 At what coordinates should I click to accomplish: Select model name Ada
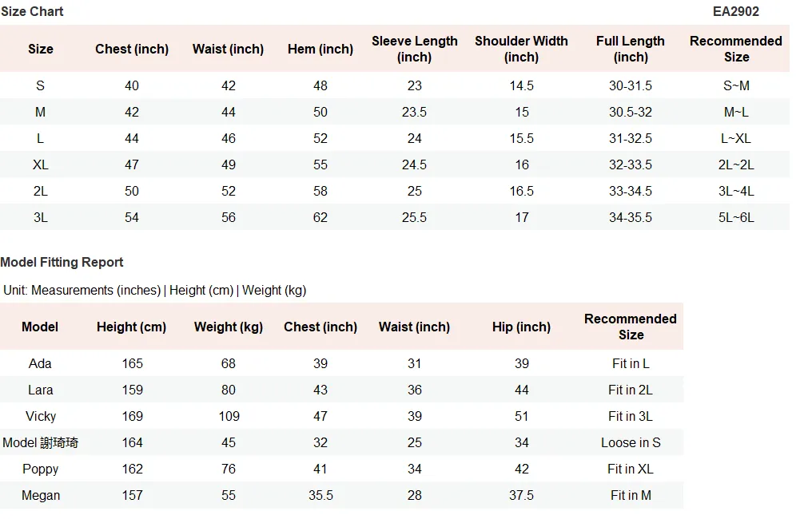[40, 364]
